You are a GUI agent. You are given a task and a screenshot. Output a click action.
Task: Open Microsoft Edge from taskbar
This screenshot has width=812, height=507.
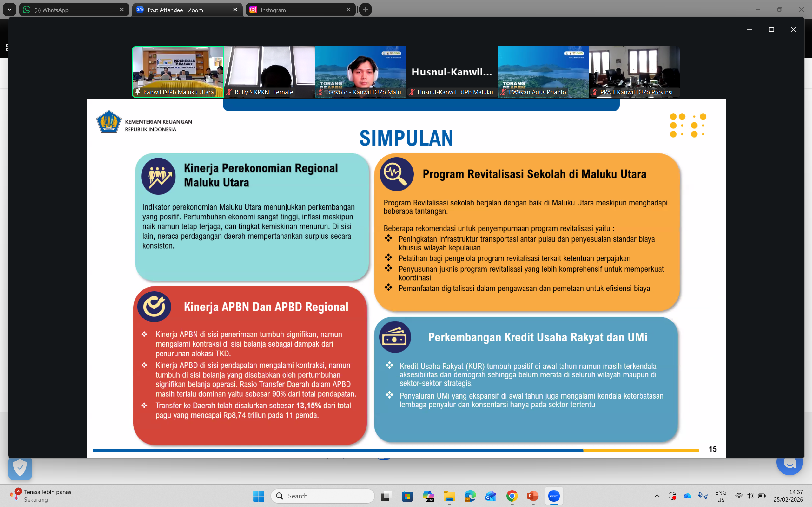pyautogui.click(x=470, y=496)
